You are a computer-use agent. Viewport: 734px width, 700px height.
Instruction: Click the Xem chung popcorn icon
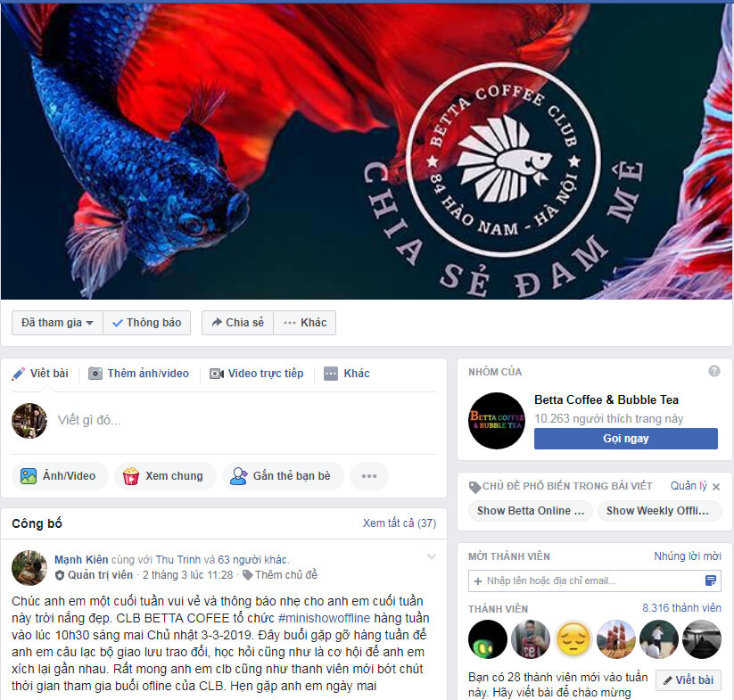130,476
